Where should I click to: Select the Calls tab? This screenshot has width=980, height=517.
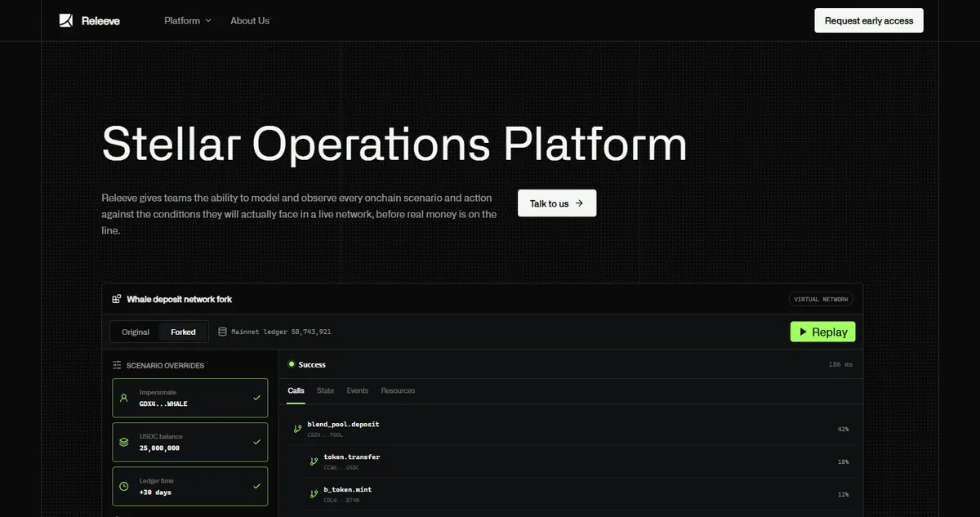tap(296, 390)
